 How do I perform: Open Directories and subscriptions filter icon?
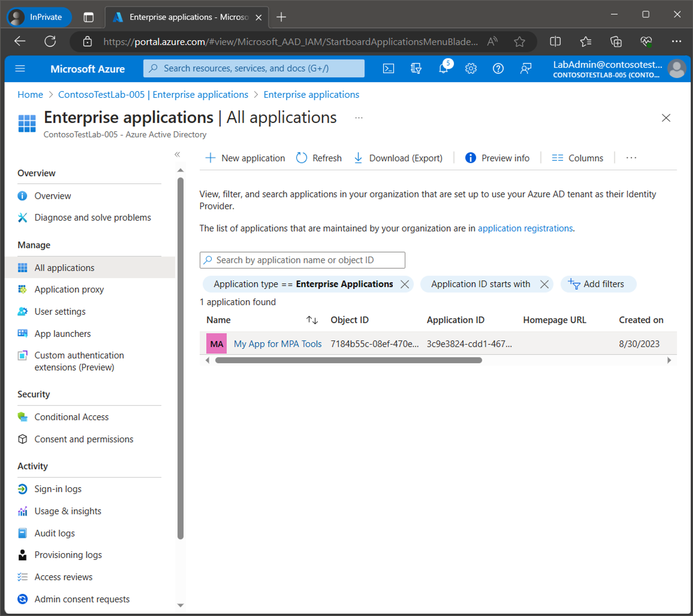pos(416,69)
